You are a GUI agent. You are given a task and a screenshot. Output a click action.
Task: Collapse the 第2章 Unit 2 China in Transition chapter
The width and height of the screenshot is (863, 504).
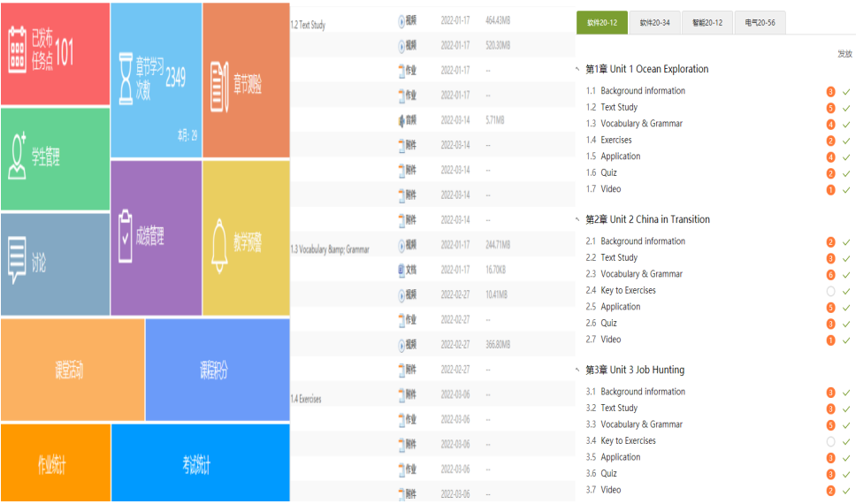coord(577,219)
